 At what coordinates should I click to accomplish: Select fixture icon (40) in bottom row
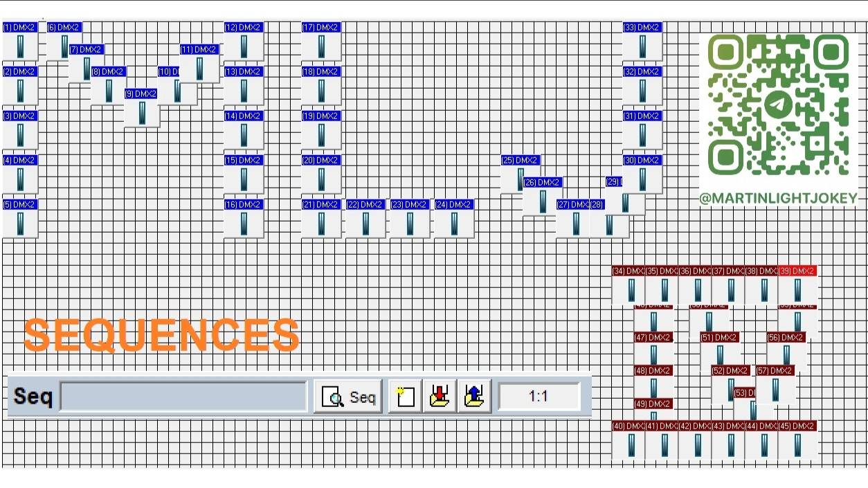click(x=629, y=440)
